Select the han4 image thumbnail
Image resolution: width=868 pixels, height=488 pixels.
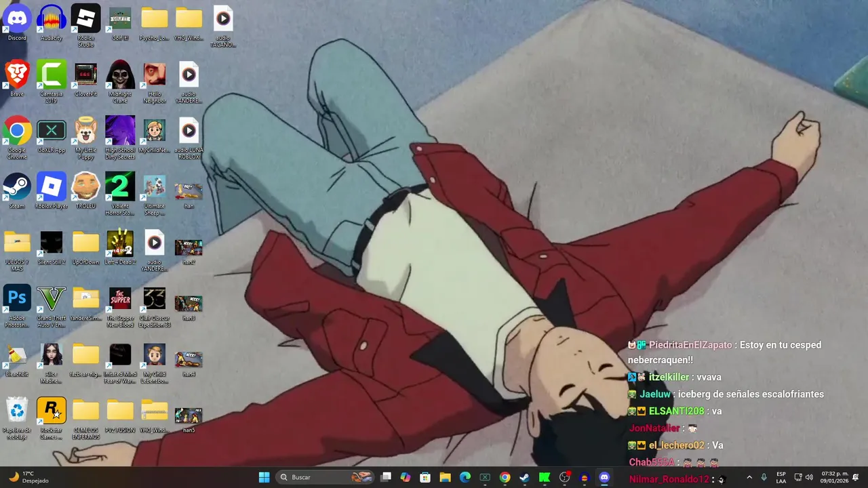click(189, 359)
